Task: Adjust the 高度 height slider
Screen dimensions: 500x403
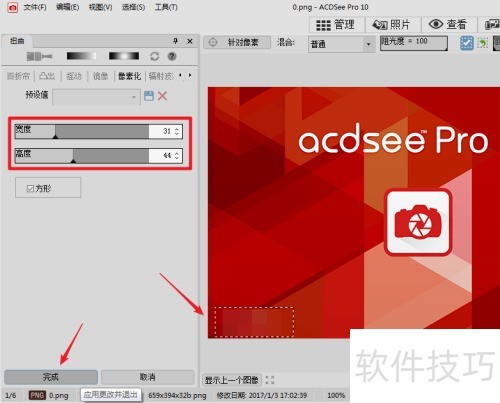Action: click(x=82, y=156)
